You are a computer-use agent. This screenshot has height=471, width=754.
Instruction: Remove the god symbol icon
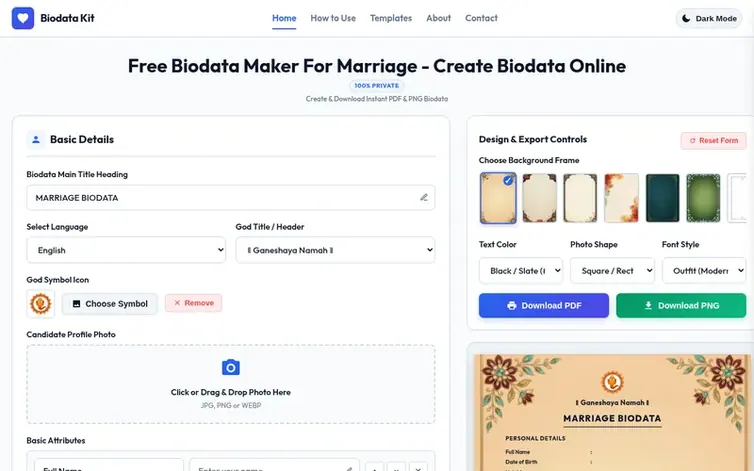click(x=193, y=303)
